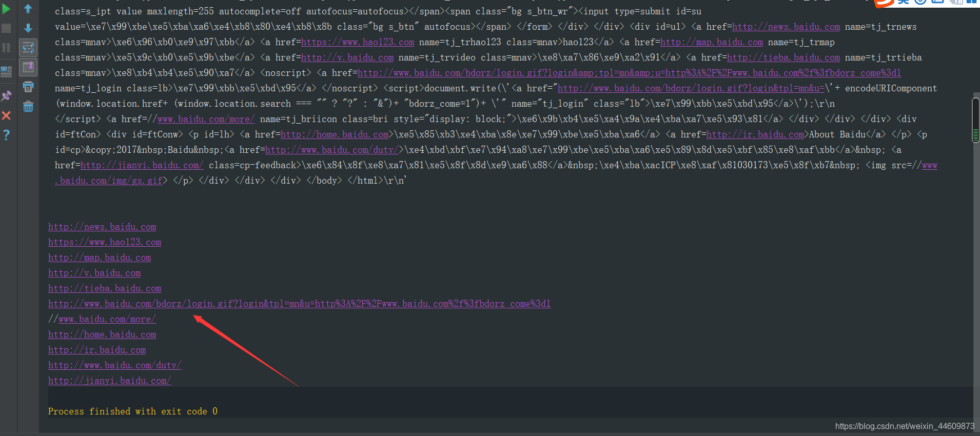Jump down the stack trace with down arrow
Screen dimensions: 980x436
point(28,28)
